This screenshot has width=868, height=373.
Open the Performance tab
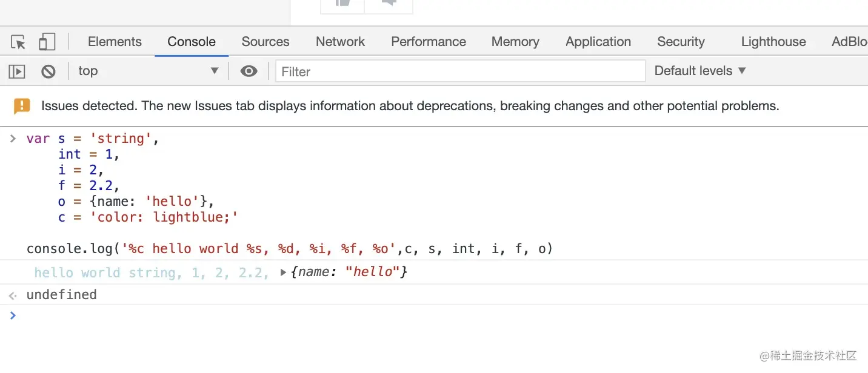coord(429,42)
